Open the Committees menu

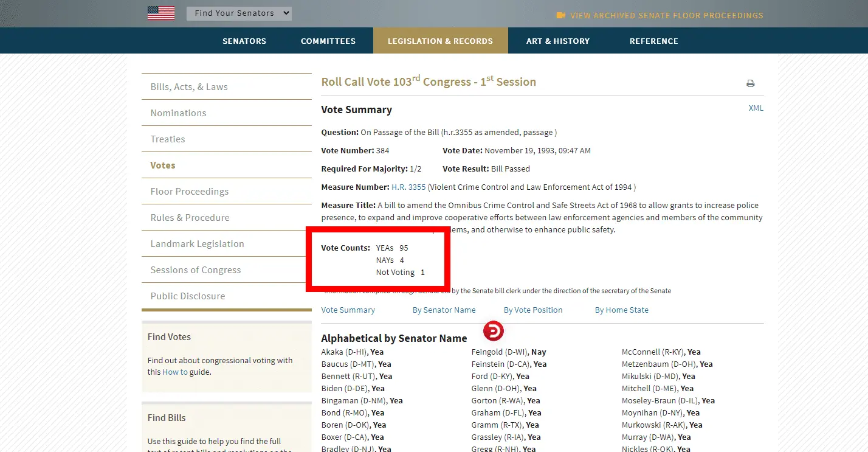(x=328, y=41)
